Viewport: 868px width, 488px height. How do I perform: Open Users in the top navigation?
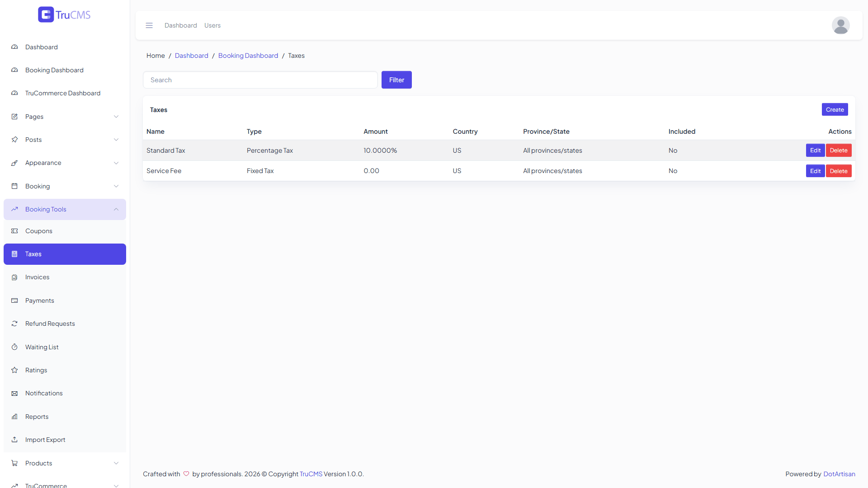point(212,25)
